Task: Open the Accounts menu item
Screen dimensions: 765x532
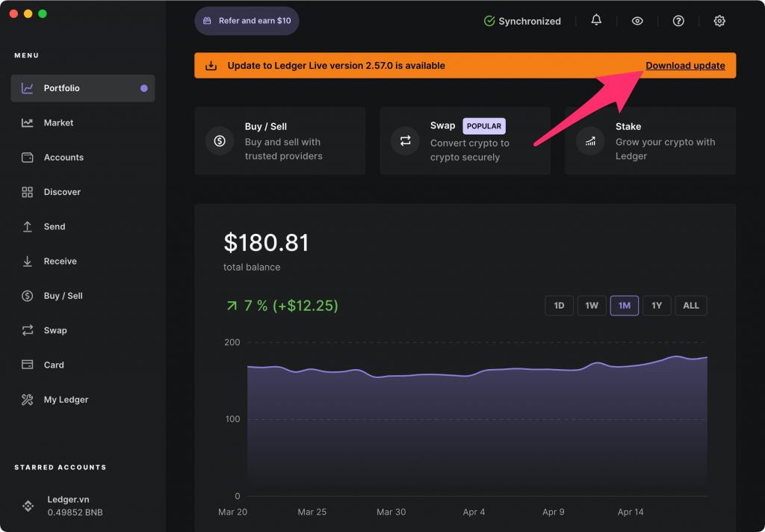Action: (82, 157)
